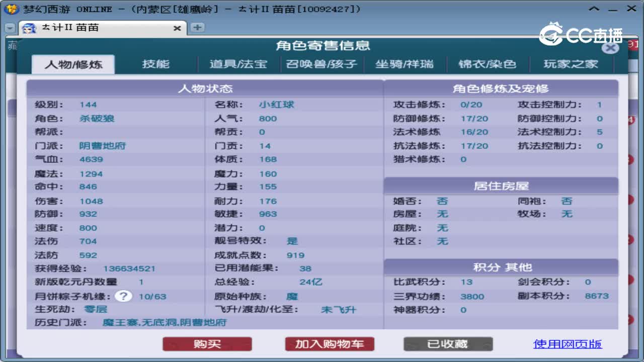Viewport: 644px width, 362px height.
Task: Open the 玩家之家 tab
Action: (571, 64)
